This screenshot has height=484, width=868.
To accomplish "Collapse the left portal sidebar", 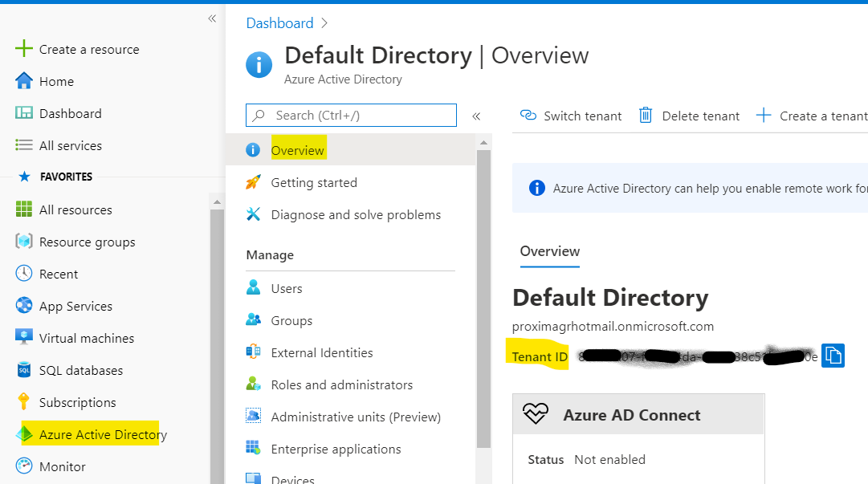I will pyautogui.click(x=212, y=18).
